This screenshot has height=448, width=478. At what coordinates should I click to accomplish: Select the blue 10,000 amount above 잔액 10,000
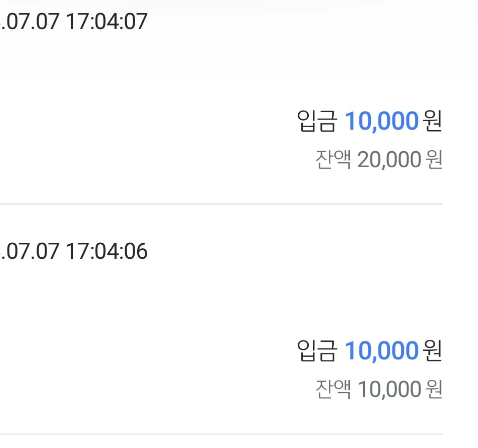(381, 351)
